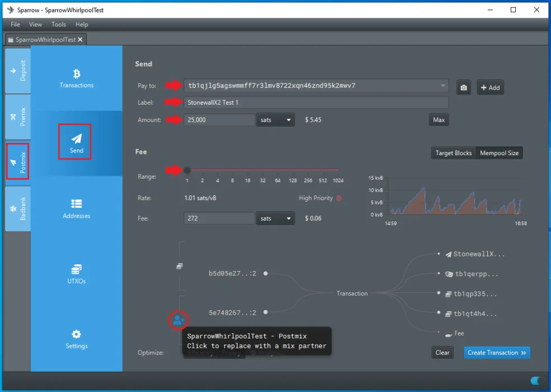Switch to the Badbank wallet tab
Image resolution: width=551 pixels, height=392 pixels.
17,208
